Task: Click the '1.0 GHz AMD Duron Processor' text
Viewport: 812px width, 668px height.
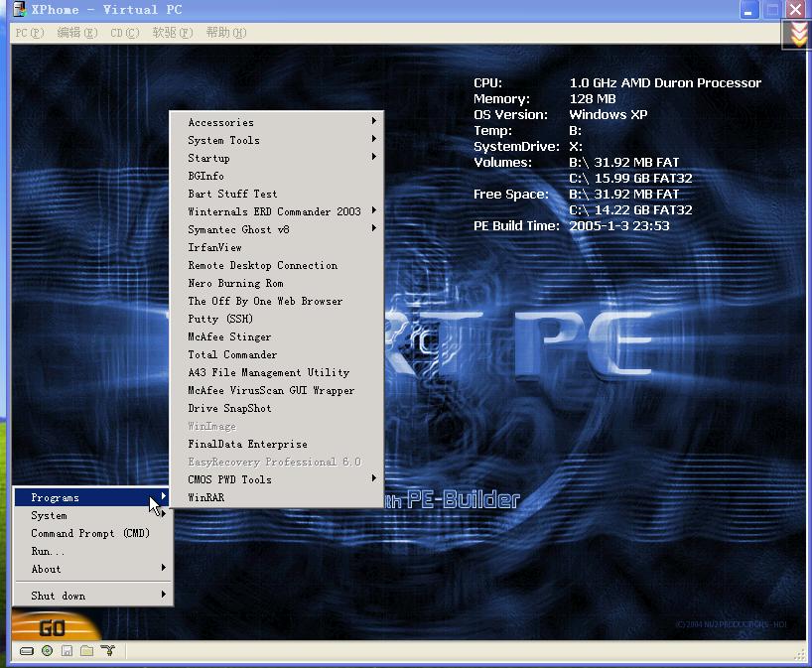Action: click(665, 82)
